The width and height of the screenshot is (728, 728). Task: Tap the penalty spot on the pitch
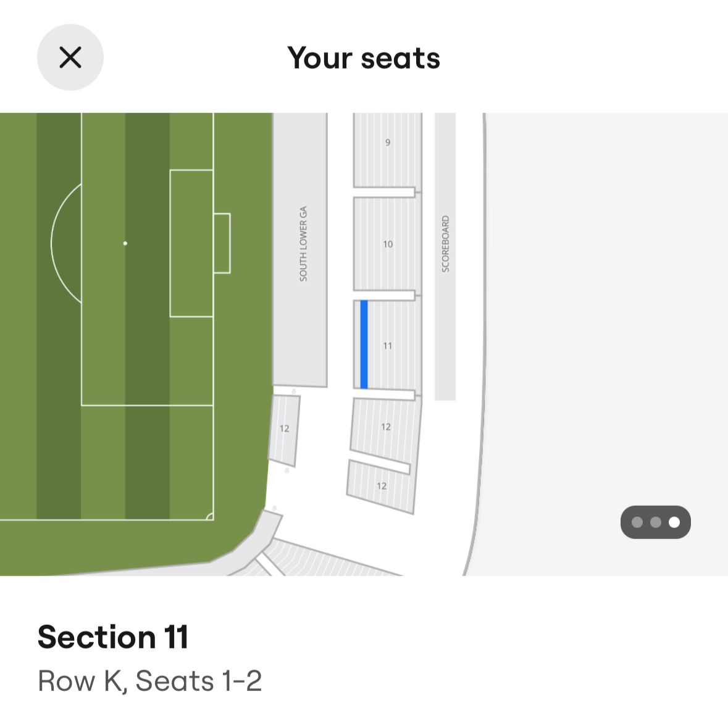pyautogui.click(x=125, y=243)
